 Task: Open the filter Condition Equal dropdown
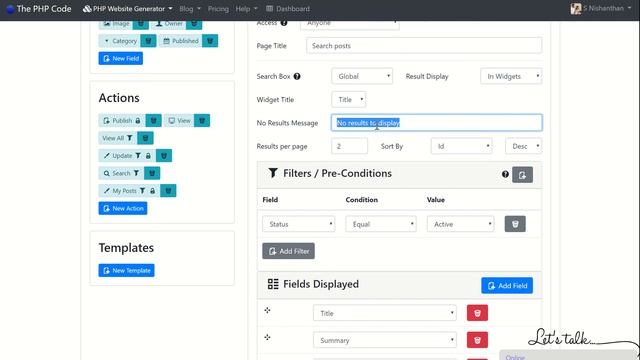pos(381,224)
